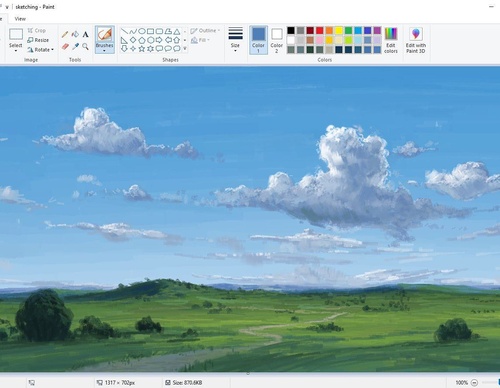500x388 pixels.
Task: Choose the Diamond shape
Action: [133, 40]
